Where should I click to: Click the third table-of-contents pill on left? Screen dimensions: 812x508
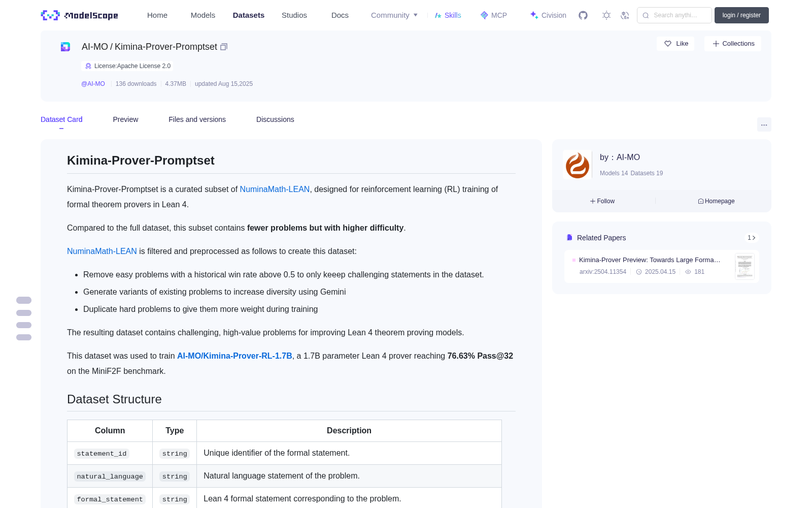click(x=24, y=325)
